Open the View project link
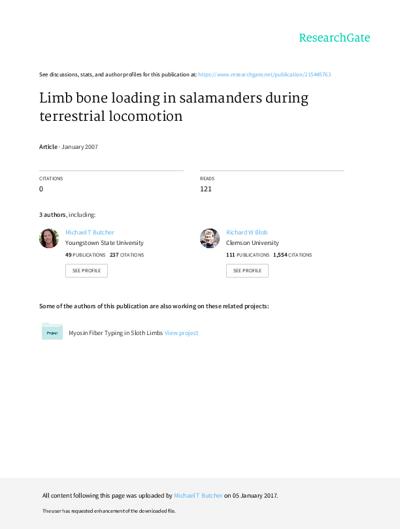This screenshot has width=400, height=529. [181, 333]
